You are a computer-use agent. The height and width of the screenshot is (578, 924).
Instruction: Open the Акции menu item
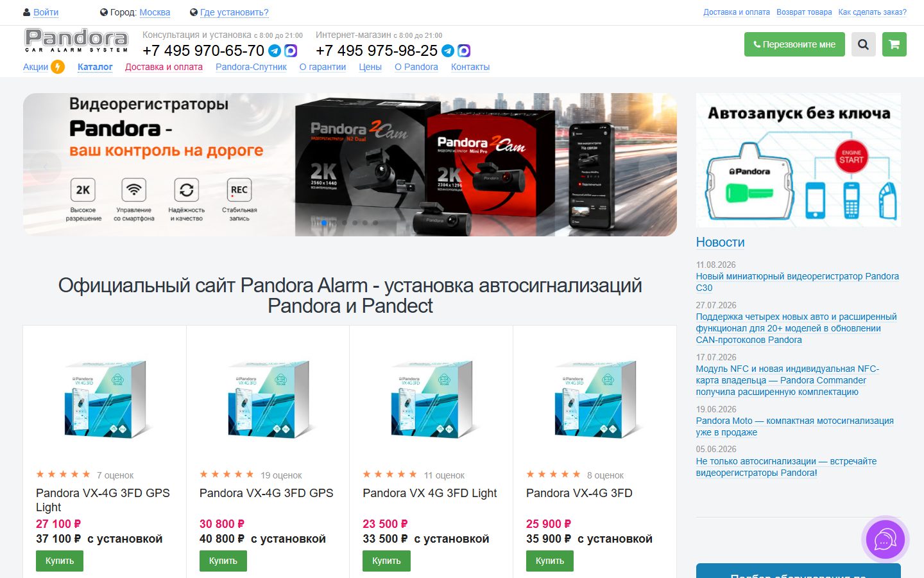(x=35, y=67)
